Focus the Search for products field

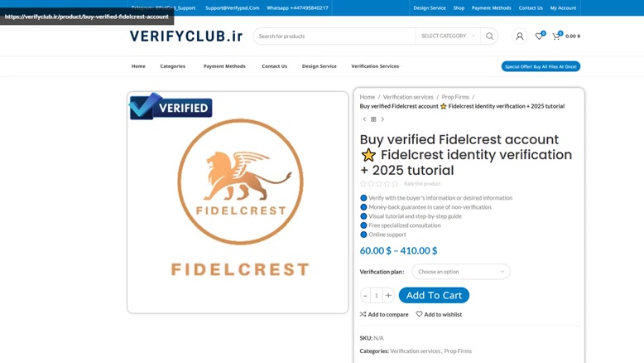tap(334, 36)
